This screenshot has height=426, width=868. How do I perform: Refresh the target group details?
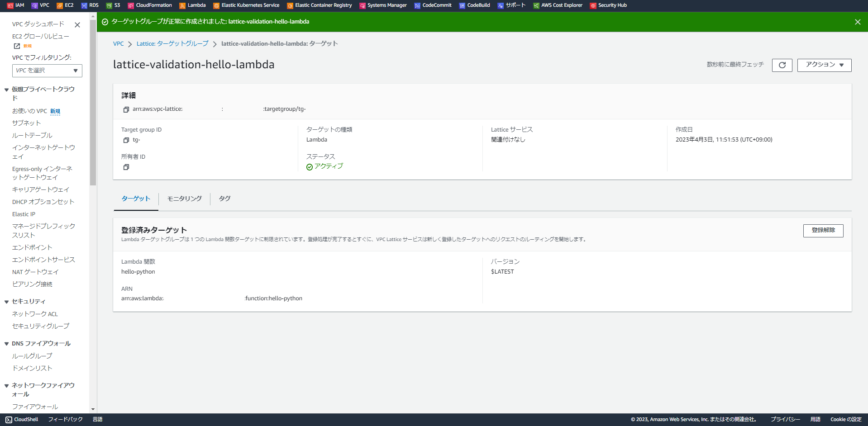pyautogui.click(x=782, y=65)
